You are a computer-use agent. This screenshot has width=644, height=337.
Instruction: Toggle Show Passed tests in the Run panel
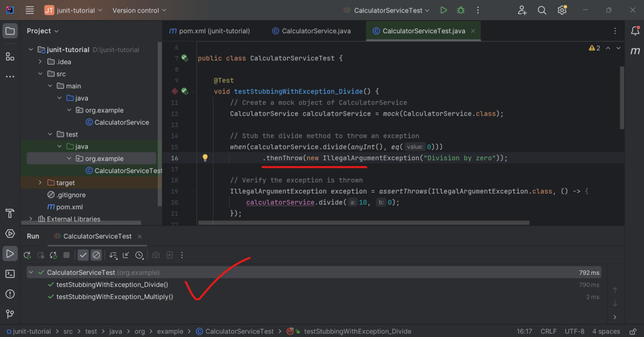click(x=83, y=255)
